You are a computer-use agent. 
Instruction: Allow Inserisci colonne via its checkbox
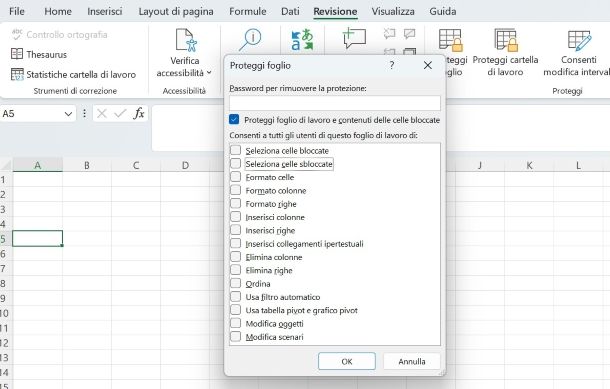tap(235, 217)
